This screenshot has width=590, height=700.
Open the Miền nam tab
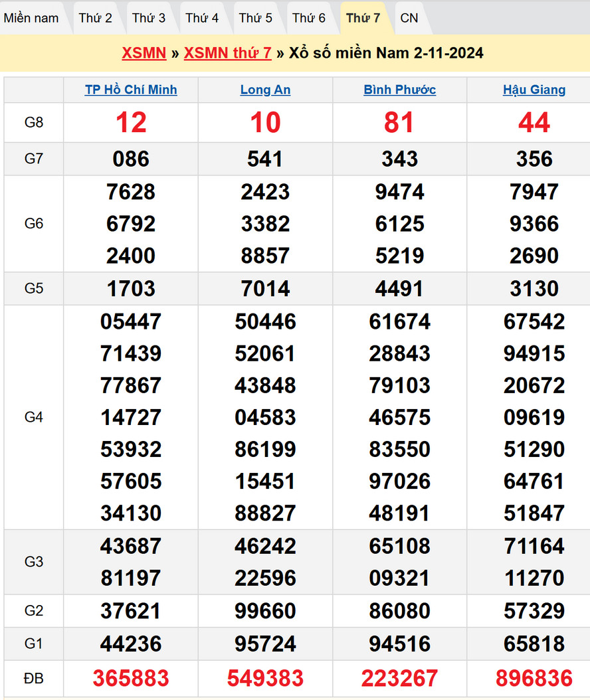coord(31,18)
